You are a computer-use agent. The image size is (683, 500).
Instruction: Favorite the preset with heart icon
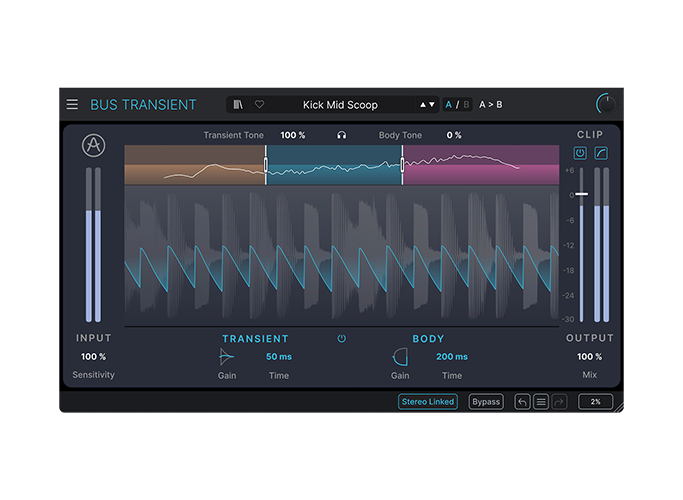point(259,104)
